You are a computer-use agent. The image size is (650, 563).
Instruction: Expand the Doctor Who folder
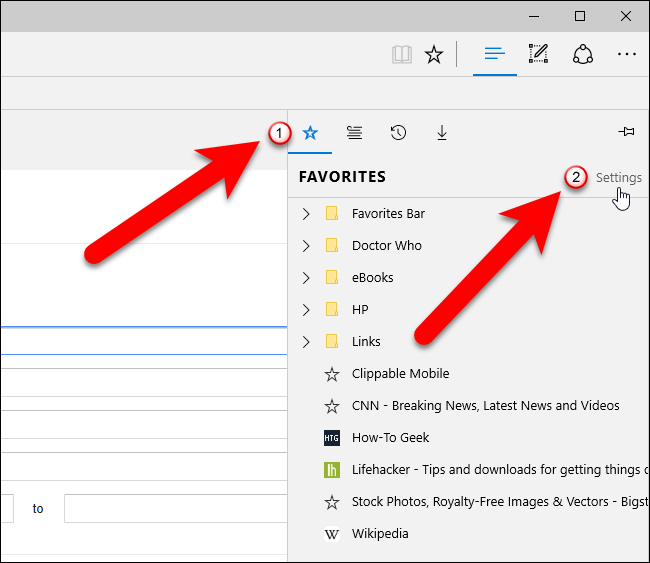307,245
